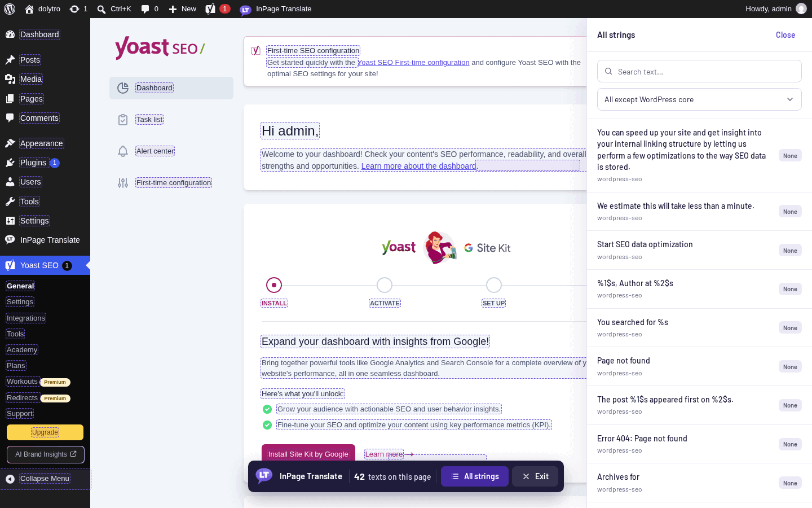This screenshot has width=812, height=508.
Task: Exit InPage Translate mode
Action: coord(535,476)
